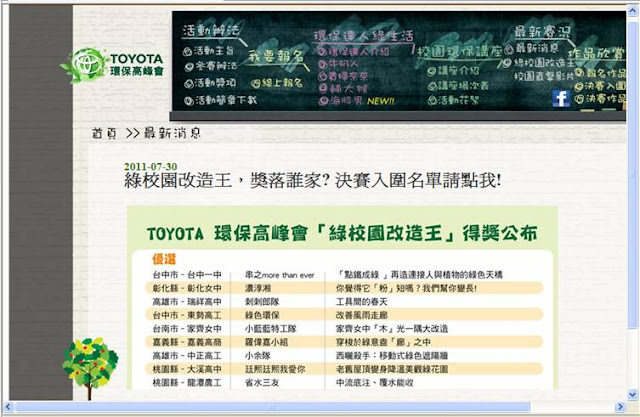The height and width of the screenshot is (417, 640).
Task: Click the vertical scrollbar up arrow
Action: (633, 11)
